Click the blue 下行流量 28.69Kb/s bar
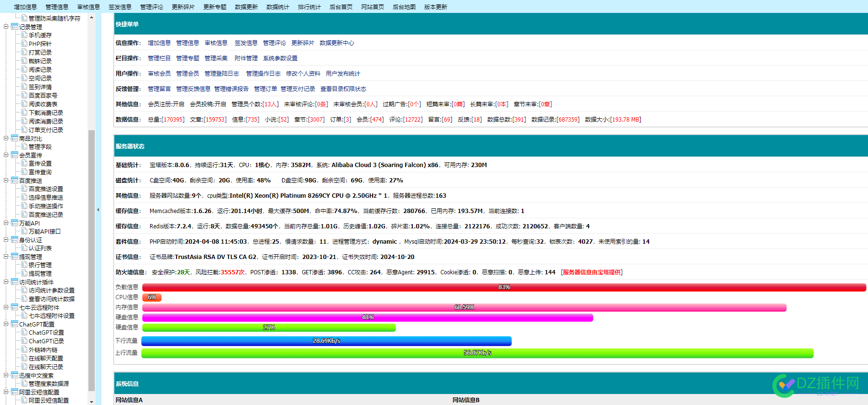This screenshot has height=405, width=868. 327,341
